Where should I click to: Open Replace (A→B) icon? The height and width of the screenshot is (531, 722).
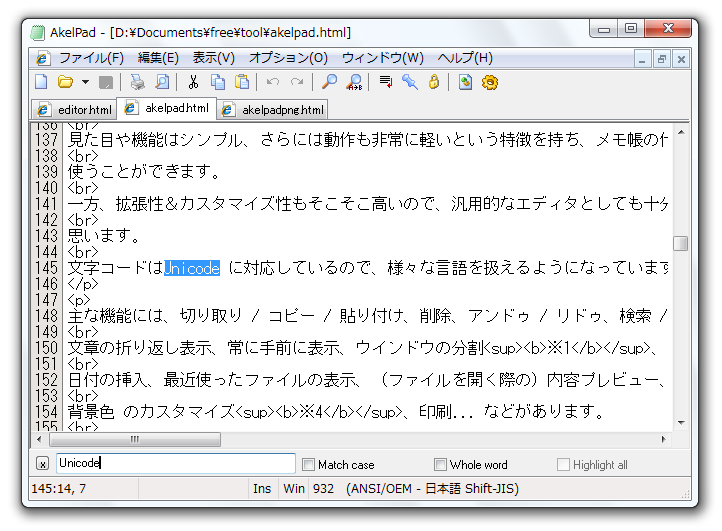354,82
